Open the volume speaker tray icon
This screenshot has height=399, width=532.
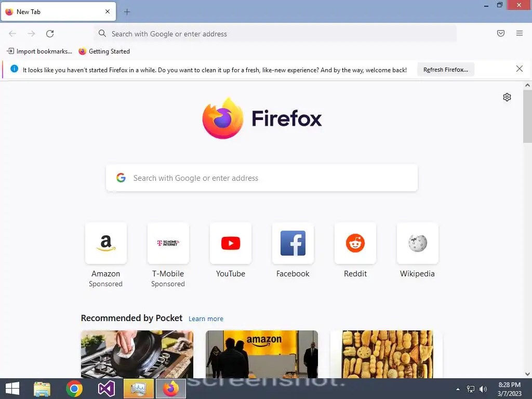(483, 389)
